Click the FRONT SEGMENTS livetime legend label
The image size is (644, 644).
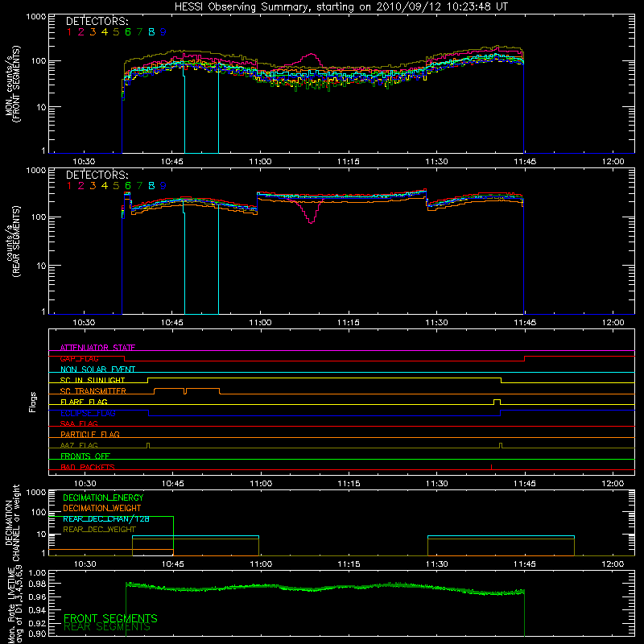(x=110, y=618)
